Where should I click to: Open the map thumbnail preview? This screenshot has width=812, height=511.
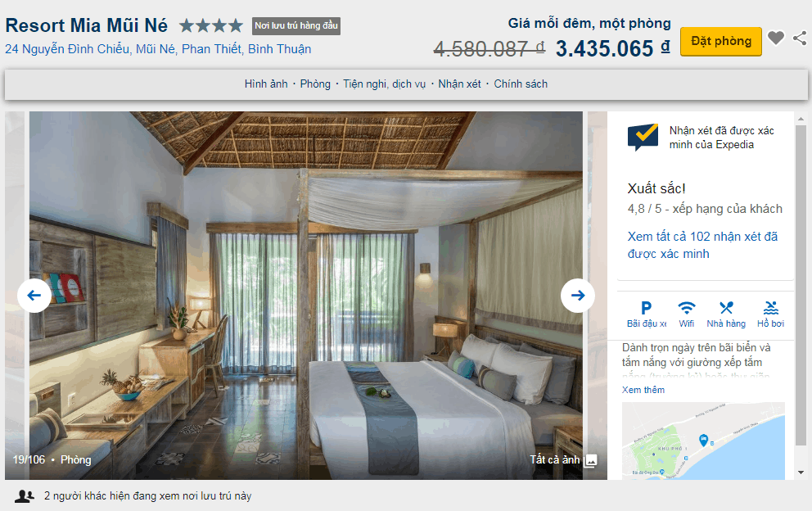(703, 441)
